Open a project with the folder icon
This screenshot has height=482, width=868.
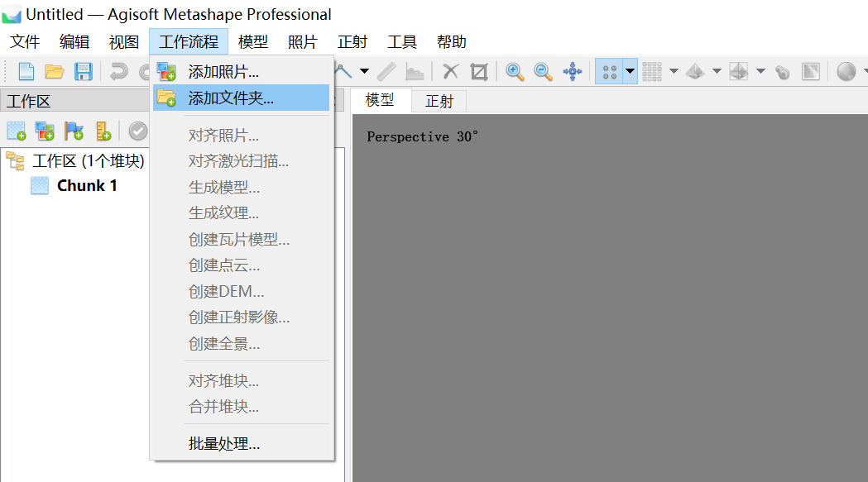pyautogui.click(x=53, y=72)
